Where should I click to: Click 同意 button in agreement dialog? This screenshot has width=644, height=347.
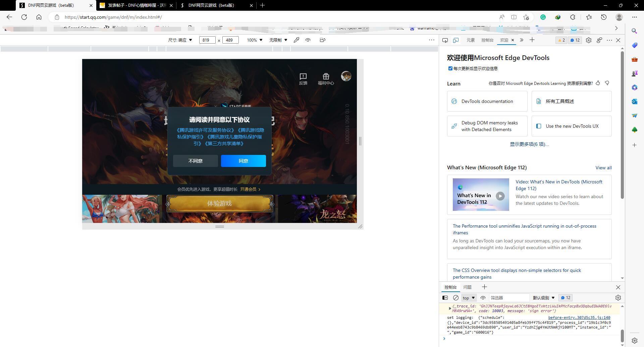244,161
